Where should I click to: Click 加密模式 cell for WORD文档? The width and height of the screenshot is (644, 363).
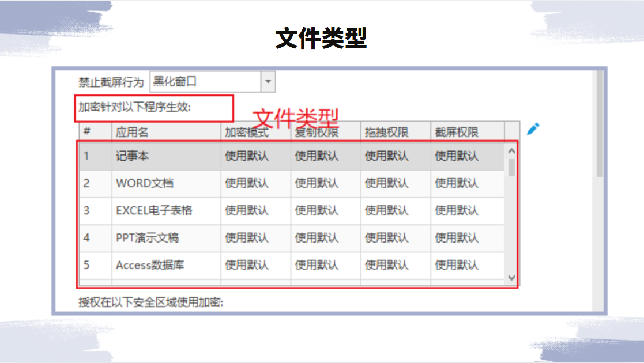[x=256, y=184]
